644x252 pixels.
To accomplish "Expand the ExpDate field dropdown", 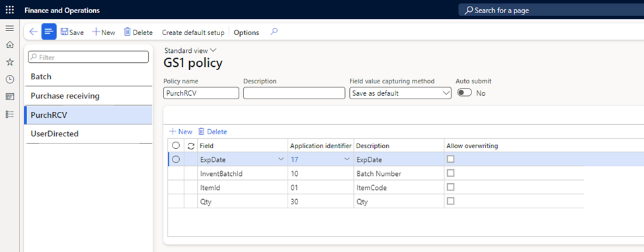I will pyautogui.click(x=281, y=159).
